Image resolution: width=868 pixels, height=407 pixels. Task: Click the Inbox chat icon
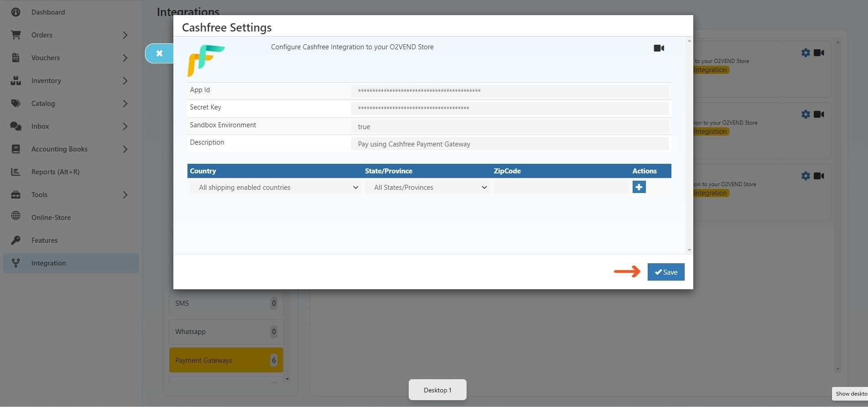pyautogui.click(x=16, y=126)
